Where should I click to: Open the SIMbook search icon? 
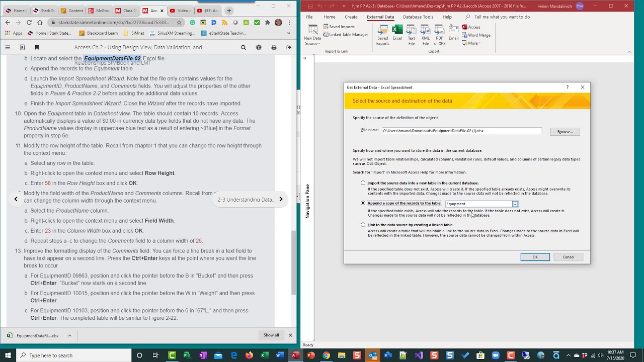(x=244, y=47)
